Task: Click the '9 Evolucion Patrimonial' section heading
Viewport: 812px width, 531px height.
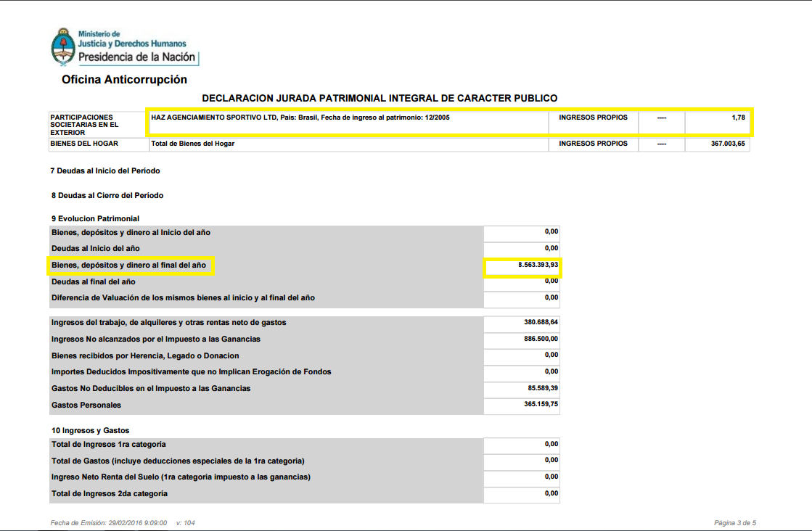Action: pyautogui.click(x=95, y=218)
